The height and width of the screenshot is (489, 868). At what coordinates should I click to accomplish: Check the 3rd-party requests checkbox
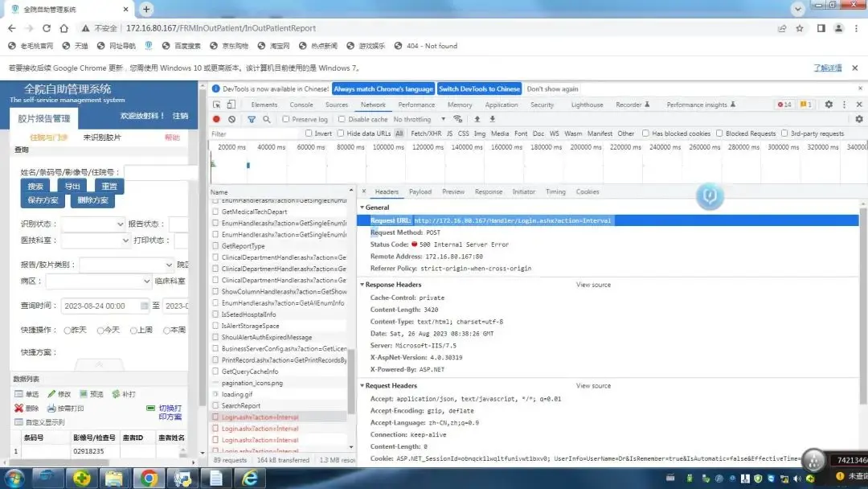[784, 134]
